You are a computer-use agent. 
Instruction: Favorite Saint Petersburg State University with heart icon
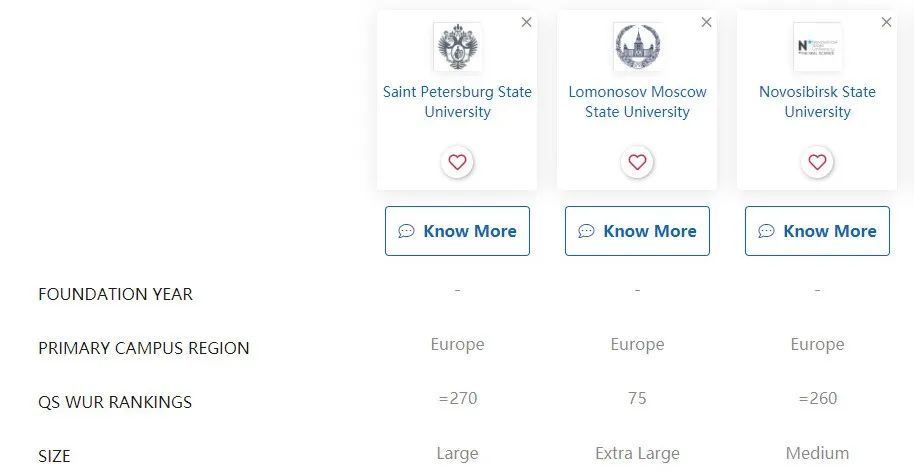pyautogui.click(x=457, y=161)
